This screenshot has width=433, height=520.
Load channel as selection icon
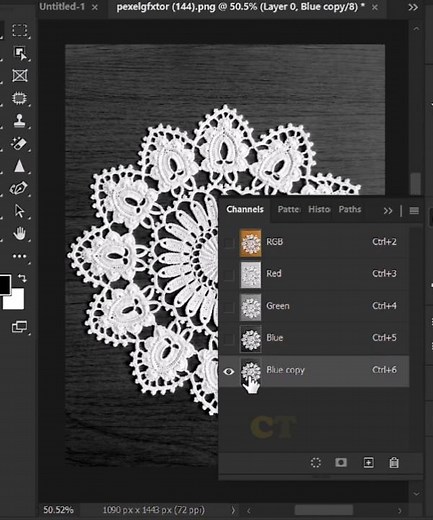point(316,463)
